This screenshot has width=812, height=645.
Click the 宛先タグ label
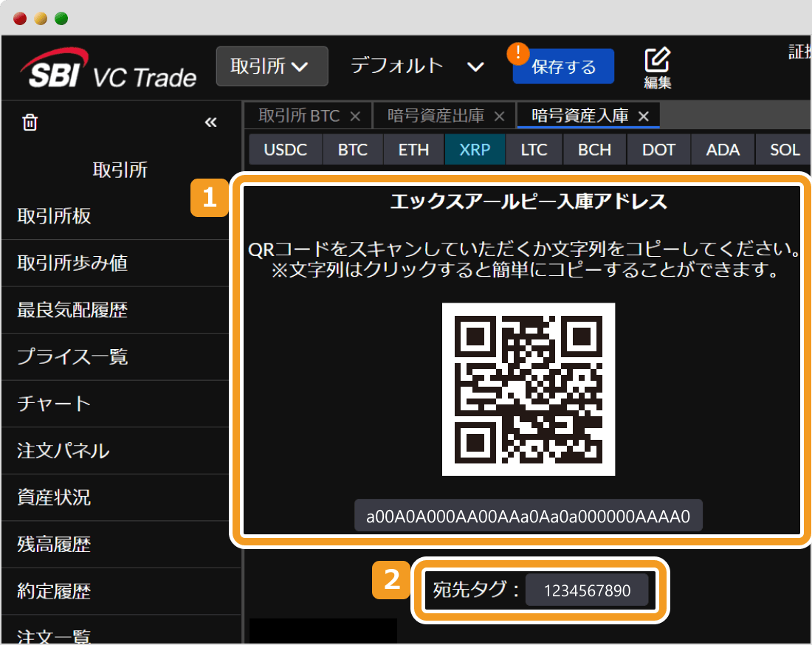click(x=476, y=590)
